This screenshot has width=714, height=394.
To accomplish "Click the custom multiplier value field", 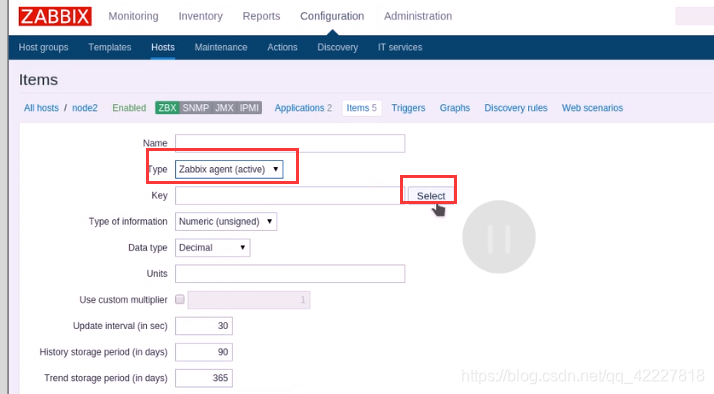I will (x=249, y=300).
